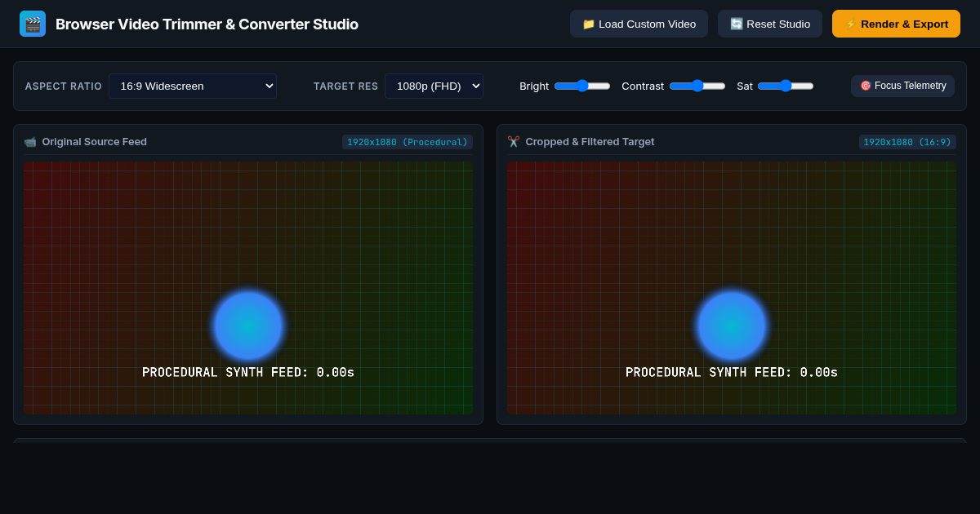980x514 pixels.
Task: Adjust the Sat saturation slider
Action: [786, 86]
